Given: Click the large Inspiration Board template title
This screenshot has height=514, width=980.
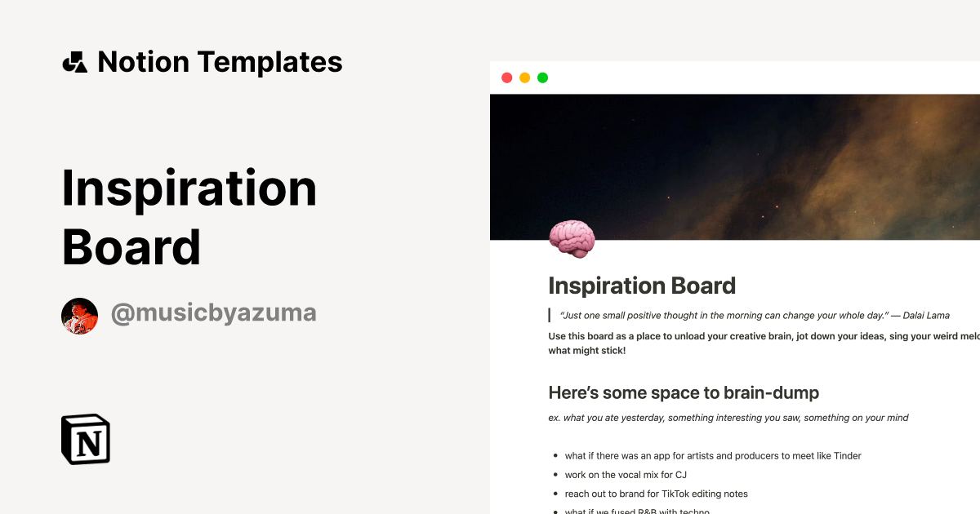Looking at the screenshot, I should click(x=189, y=218).
